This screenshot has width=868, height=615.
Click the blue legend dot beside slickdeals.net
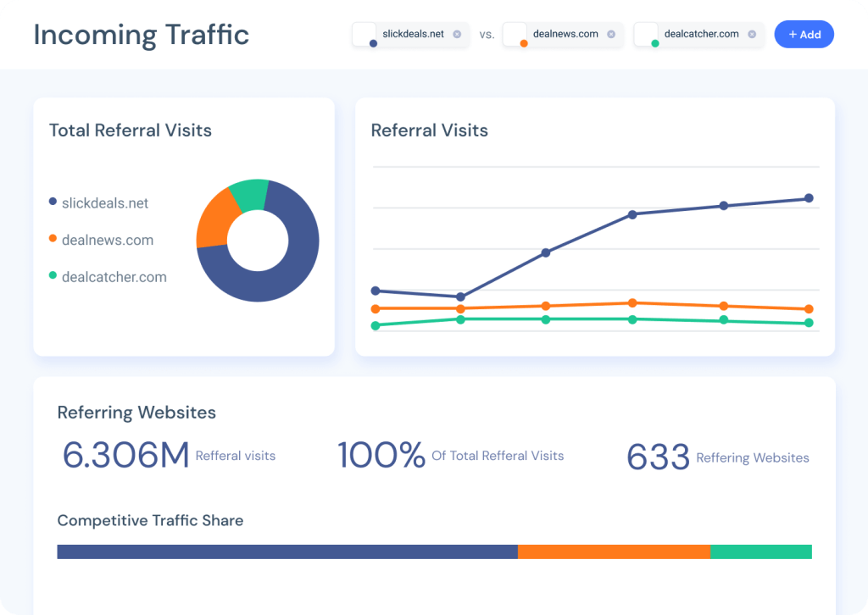[x=53, y=202]
